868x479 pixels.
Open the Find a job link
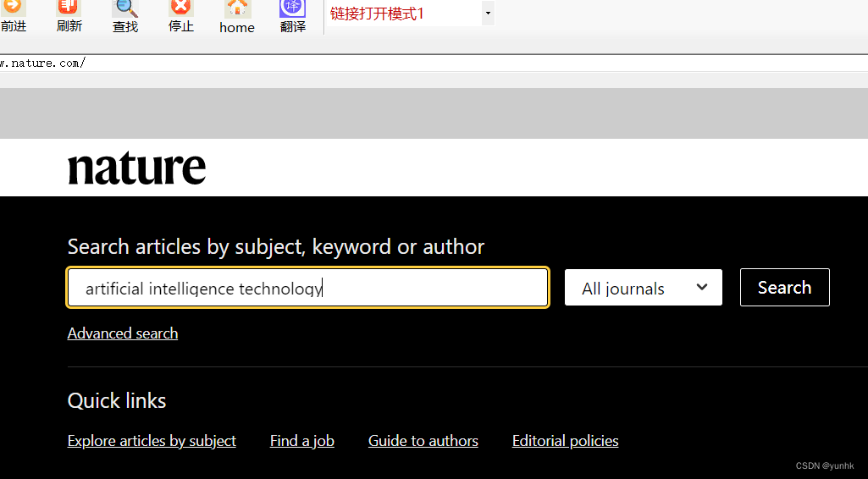(302, 441)
